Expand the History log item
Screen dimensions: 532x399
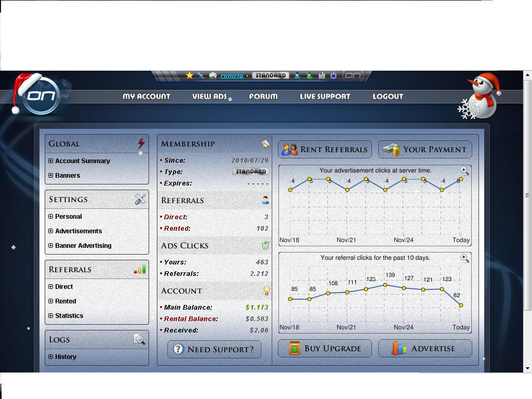click(x=51, y=357)
